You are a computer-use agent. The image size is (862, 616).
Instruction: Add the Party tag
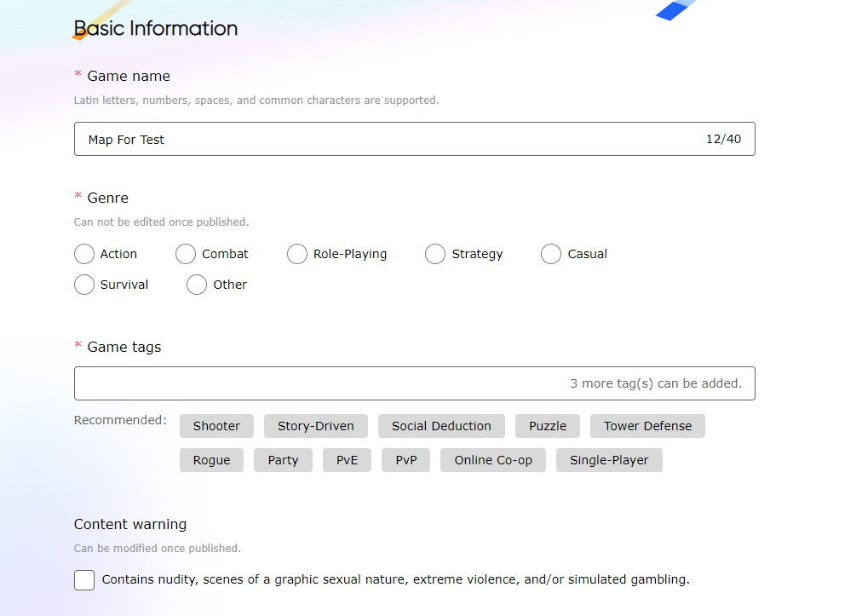pyautogui.click(x=283, y=460)
